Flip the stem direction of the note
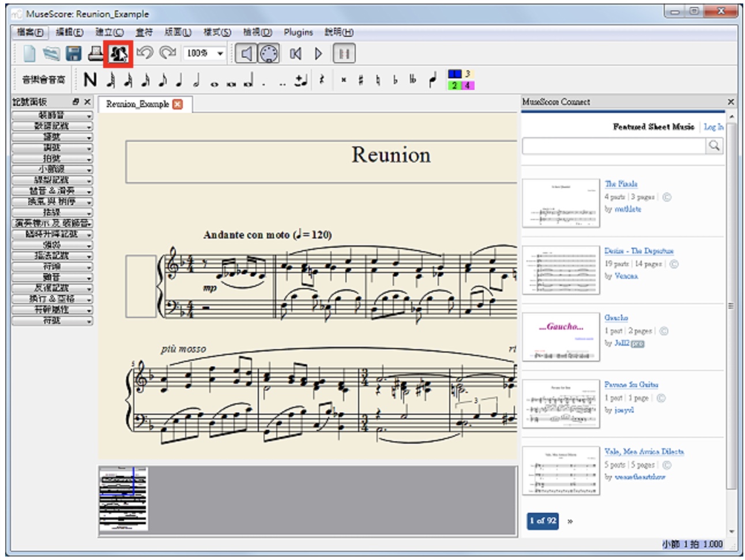This screenshot has height=560, width=745. coord(432,80)
